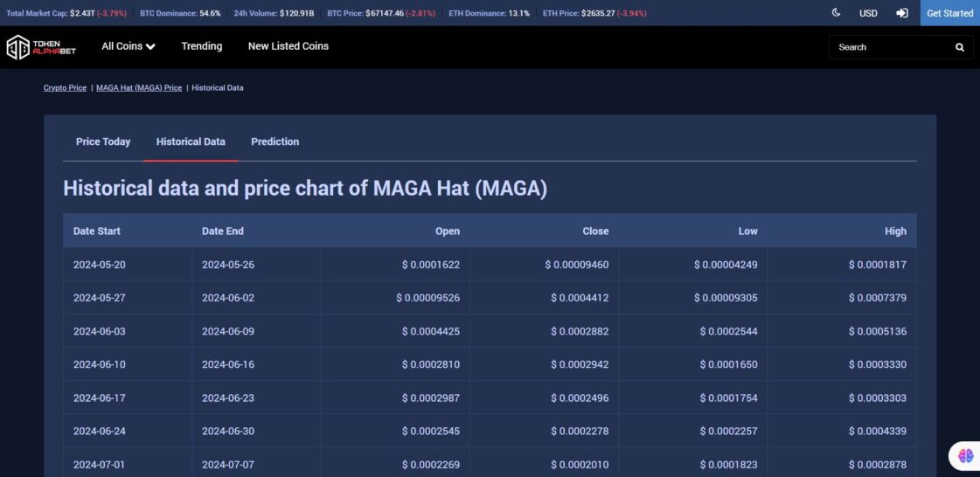Click open price $ 0.0001622
The image size is (980, 477).
tap(431, 265)
